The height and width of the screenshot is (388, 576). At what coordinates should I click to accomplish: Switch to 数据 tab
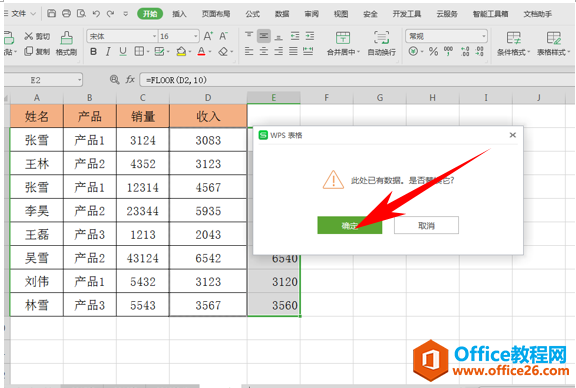pos(282,14)
